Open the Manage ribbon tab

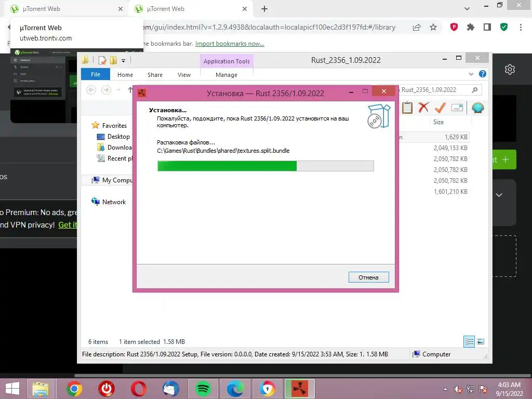(227, 75)
